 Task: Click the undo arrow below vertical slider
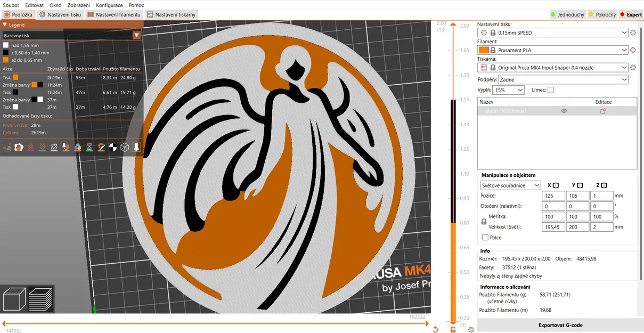click(x=436, y=330)
